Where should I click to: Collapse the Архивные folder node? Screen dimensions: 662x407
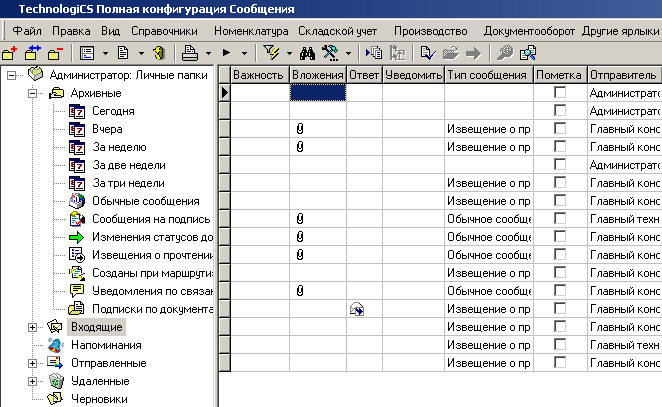[x=33, y=93]
